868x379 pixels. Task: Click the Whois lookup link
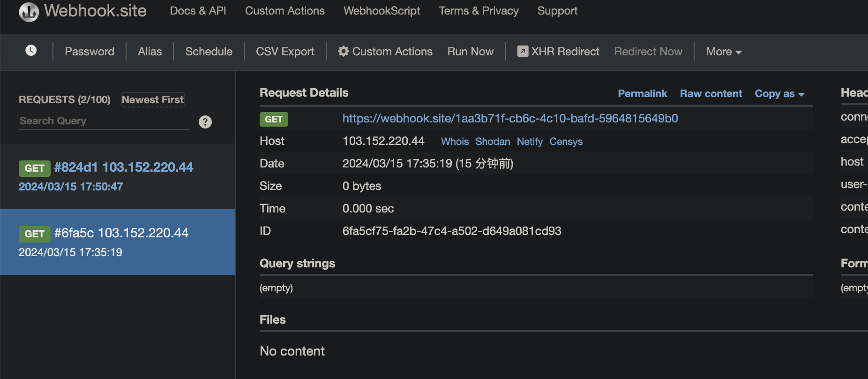(455, 142)
